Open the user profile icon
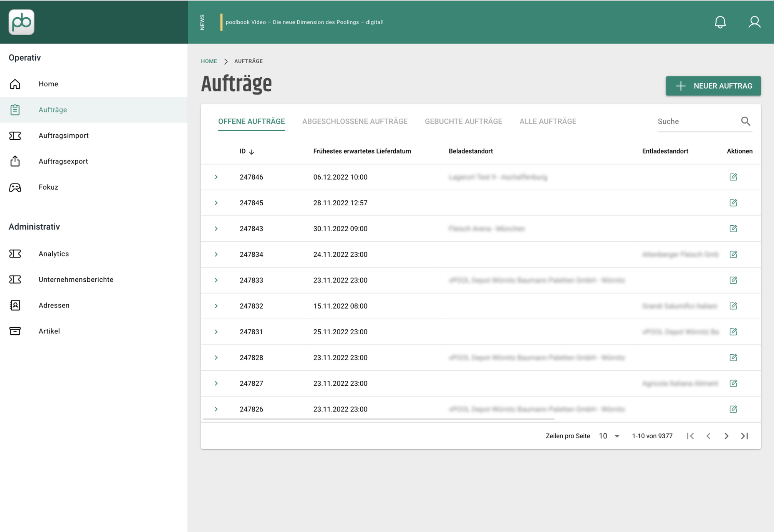Viewport: 774px width, 532px height. pyautogui.click(x=754, y=22)
